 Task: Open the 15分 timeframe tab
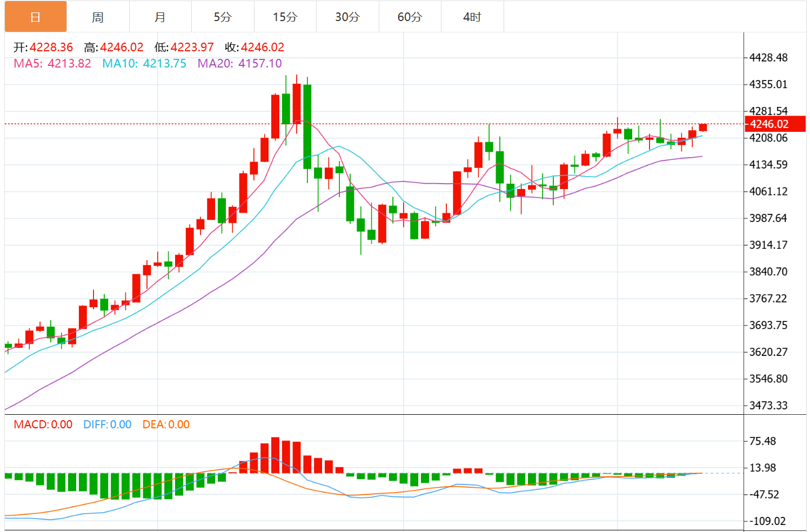pos(285,17)
